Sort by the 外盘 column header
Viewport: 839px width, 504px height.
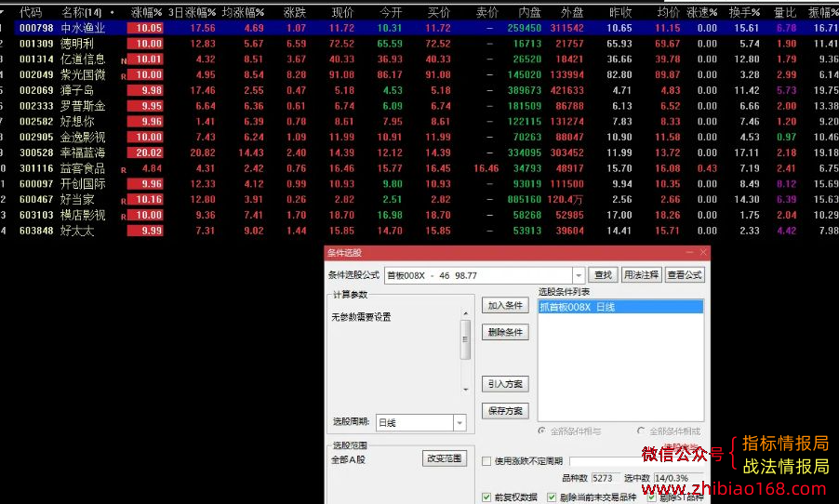(572, 12)
